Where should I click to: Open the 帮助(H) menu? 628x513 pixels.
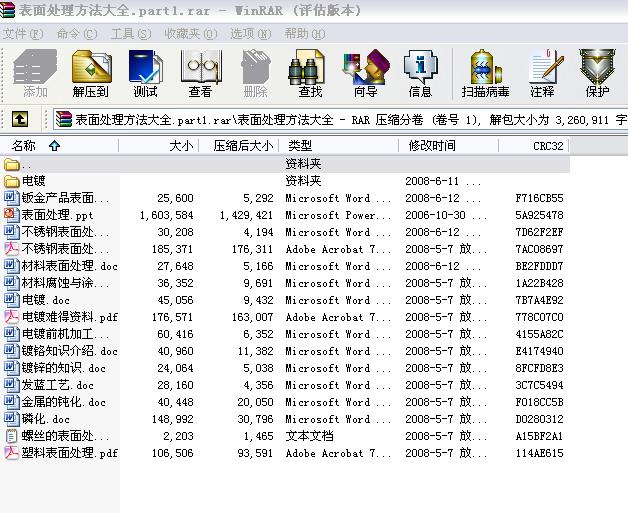coord(305,34)
